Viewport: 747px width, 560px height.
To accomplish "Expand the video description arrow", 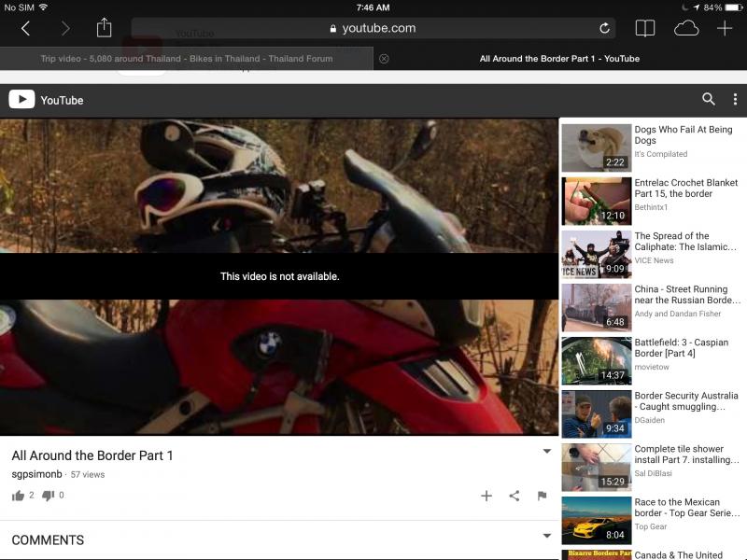I will pyautogui.click(x=547, y=451).
